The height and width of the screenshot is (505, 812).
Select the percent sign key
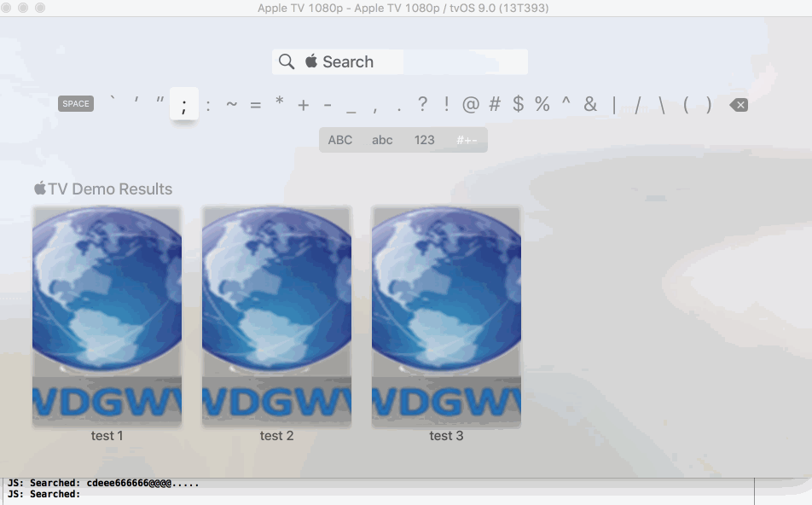[x=541, y=104]
